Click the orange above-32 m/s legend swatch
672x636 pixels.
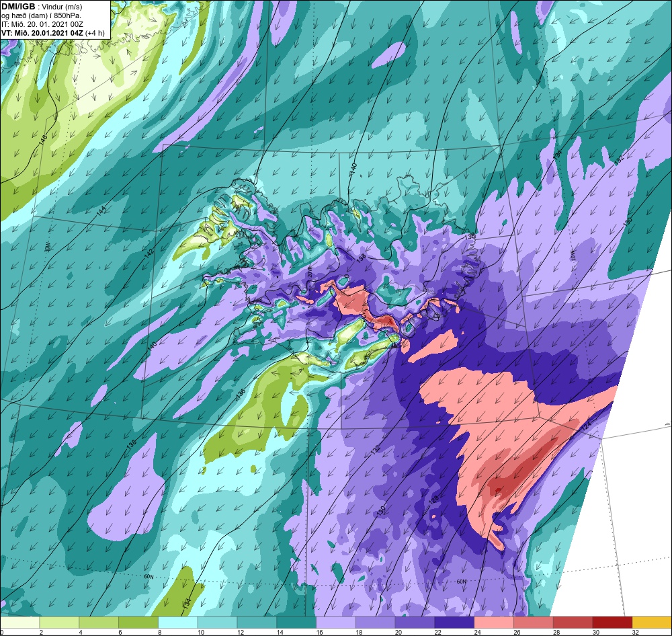click(652, 623)
